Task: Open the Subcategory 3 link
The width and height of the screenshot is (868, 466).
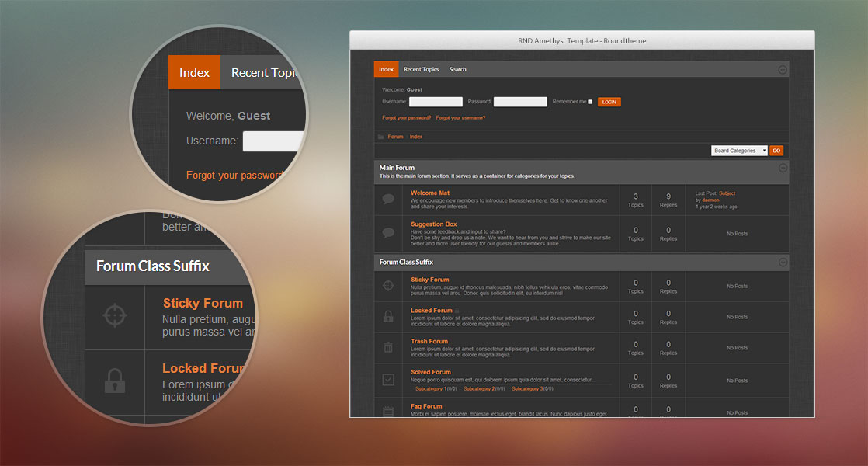Action: [527, 389]
